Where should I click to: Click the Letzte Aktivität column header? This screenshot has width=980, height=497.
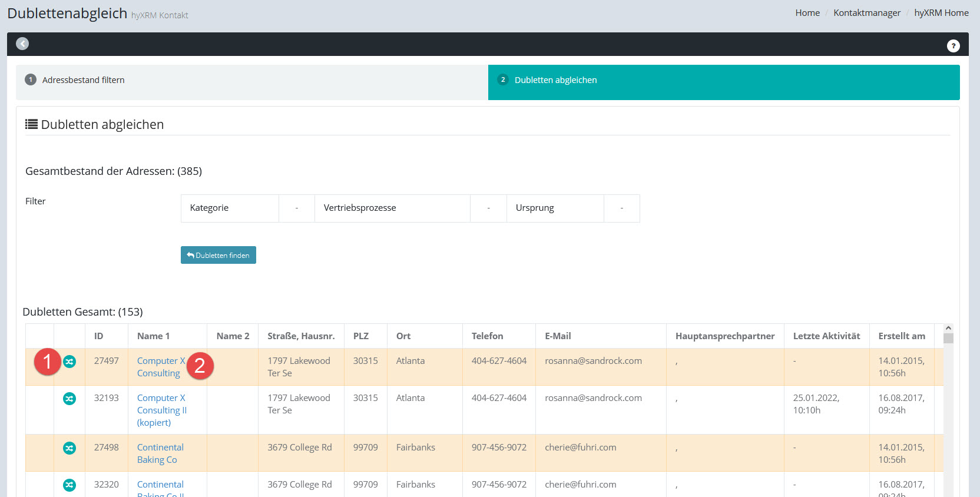(x=826, y=336)
